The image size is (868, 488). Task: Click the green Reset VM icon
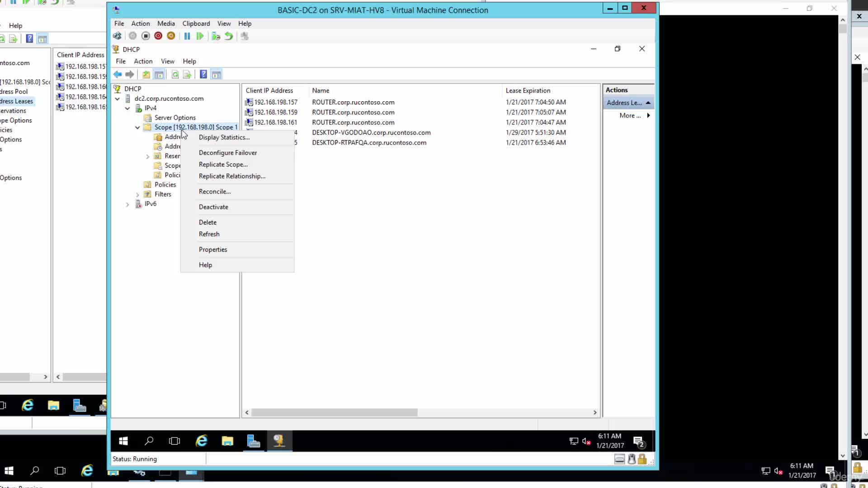(x=200, y=36)
